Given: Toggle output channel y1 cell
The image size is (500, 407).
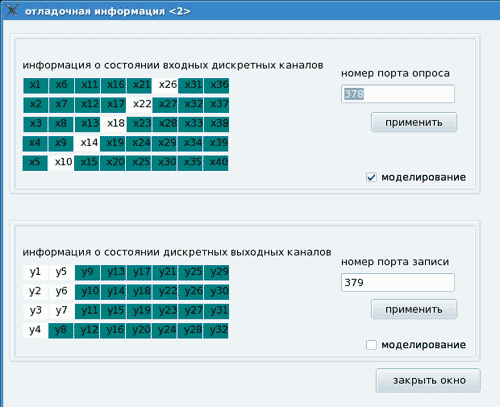Looking at the screenshot, I should (x=36, y=273).
